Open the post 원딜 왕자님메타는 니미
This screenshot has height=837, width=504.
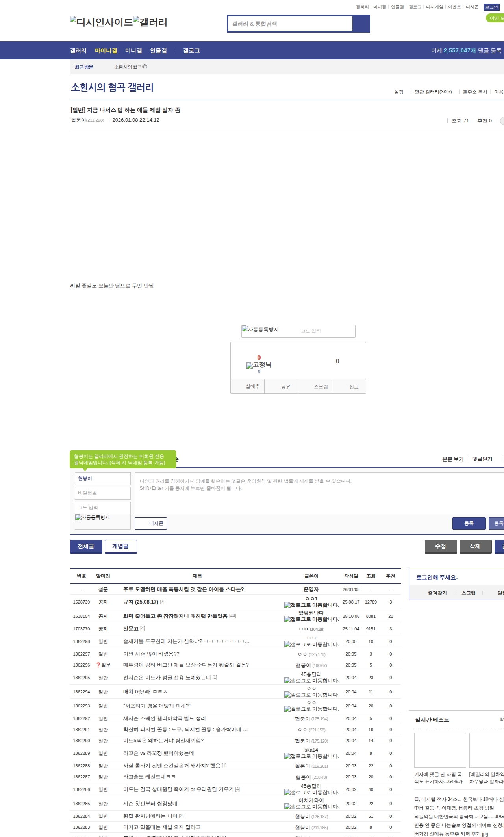(x=150, y=816)
